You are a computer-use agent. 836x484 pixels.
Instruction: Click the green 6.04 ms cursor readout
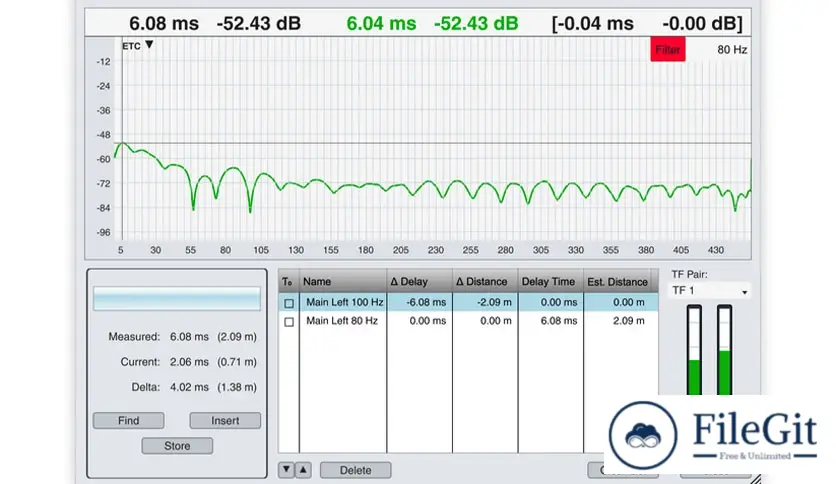[381, 23]
